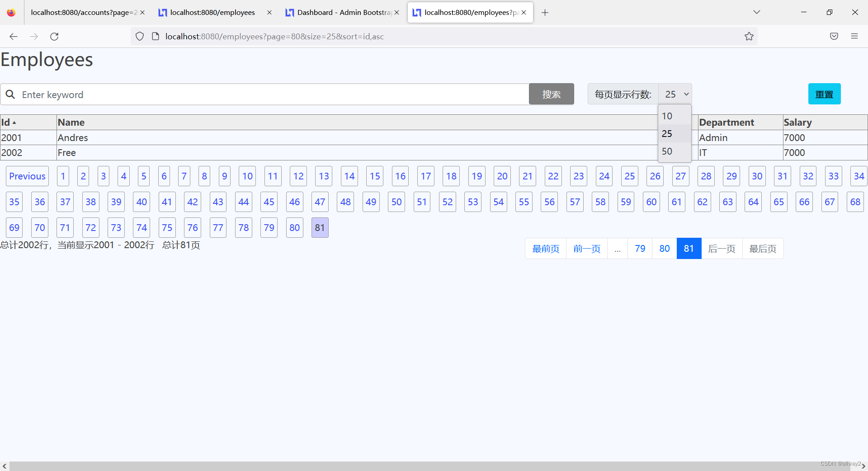The height and width of the screenshot is (471, 868).
Task: Open a new browser tab
Action: point(545,13)
